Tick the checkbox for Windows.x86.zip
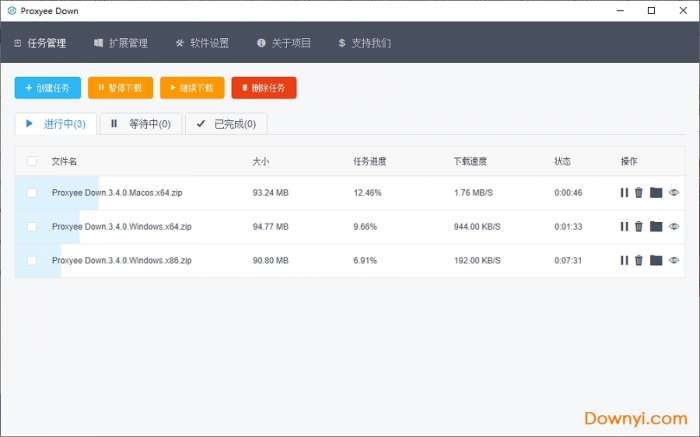Screen dimensions: 700x437 [x=32, y=260]
